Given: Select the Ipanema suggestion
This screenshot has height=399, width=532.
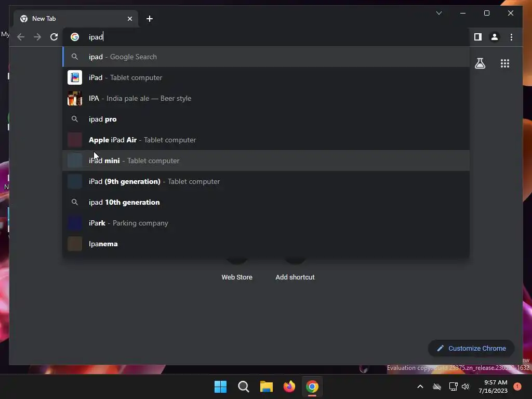Looking at the screenshot, I should pyautogui.click(x=266, y=244).
